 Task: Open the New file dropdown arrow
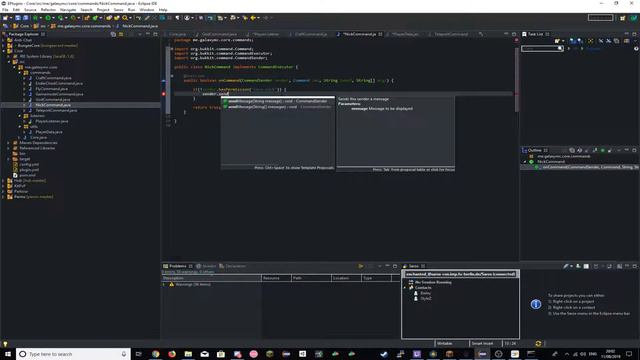click(x=10, y=18)
